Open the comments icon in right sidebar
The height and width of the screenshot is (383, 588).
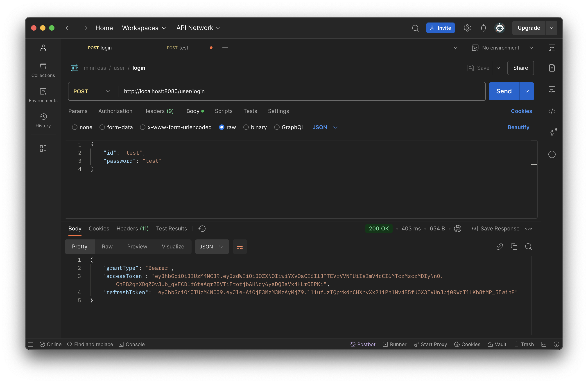coord(552,89)
